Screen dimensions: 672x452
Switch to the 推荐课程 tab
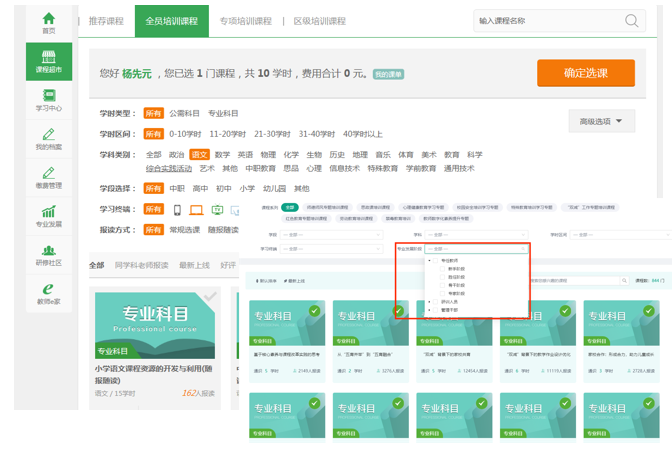pyautogui.click(x=106, y=21)
